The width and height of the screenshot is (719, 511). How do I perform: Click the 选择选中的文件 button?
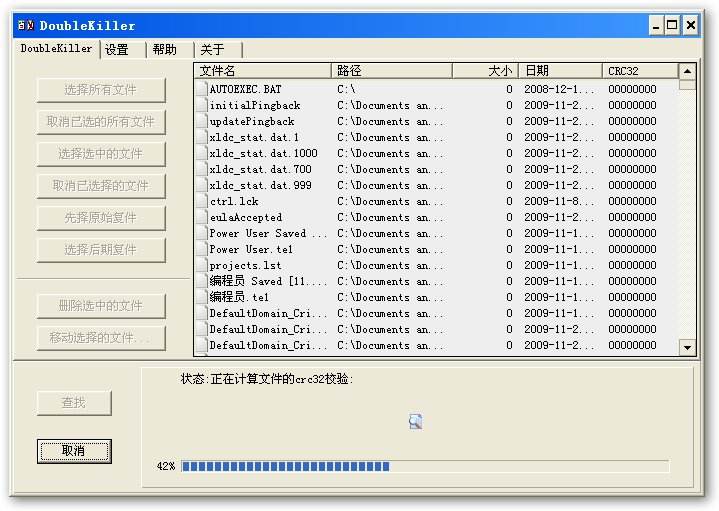click(101, 154)
